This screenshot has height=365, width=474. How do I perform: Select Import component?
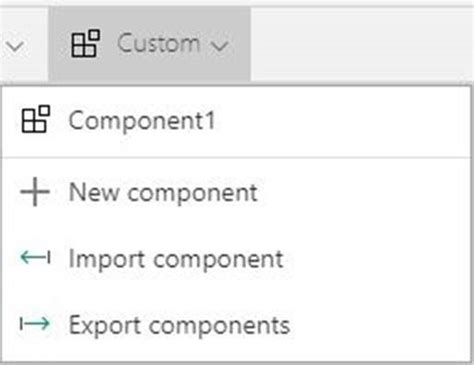coord(237,258)
